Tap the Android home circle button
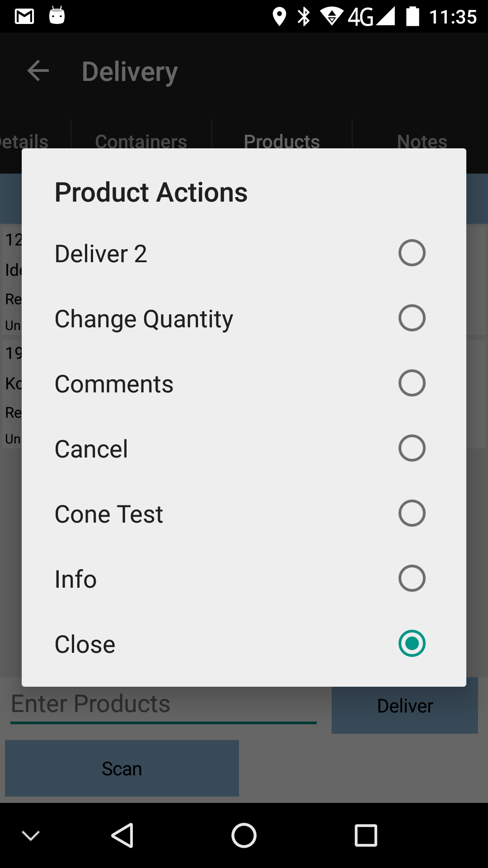The image size is (488, 868). click(x=244, y=835)
